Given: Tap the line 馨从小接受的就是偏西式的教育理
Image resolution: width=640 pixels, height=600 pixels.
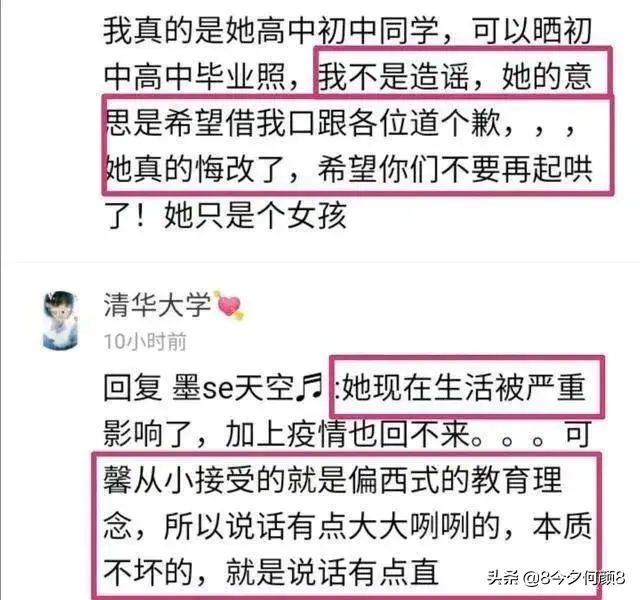Looking at the screenshot, I should pyautogui.click(x=333, y=480).
